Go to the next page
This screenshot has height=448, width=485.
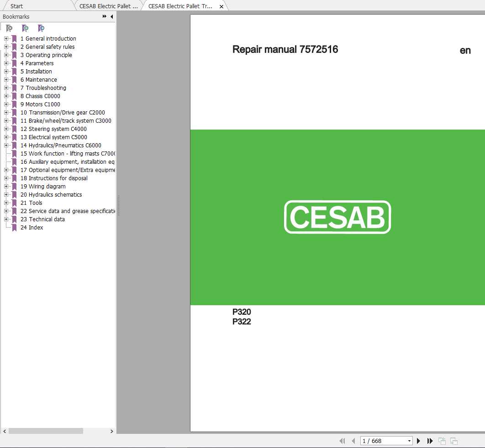(418, 441)
